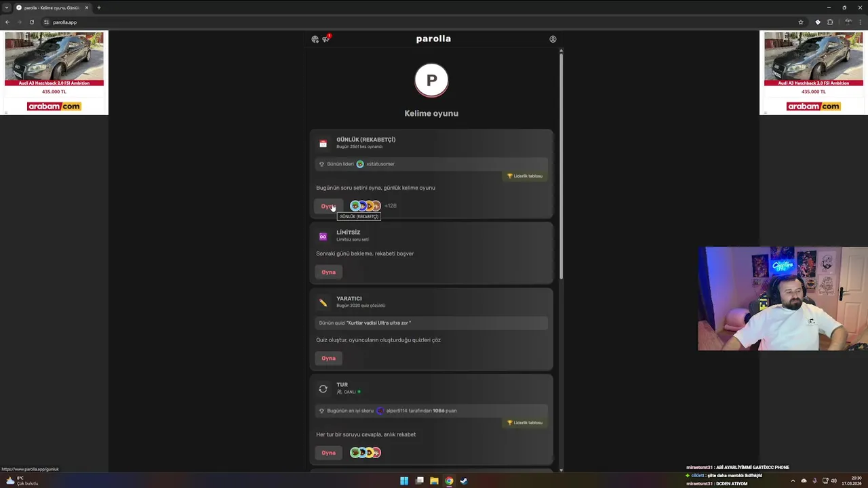Open the announcements megaphone with red badge

pos(326,39)
